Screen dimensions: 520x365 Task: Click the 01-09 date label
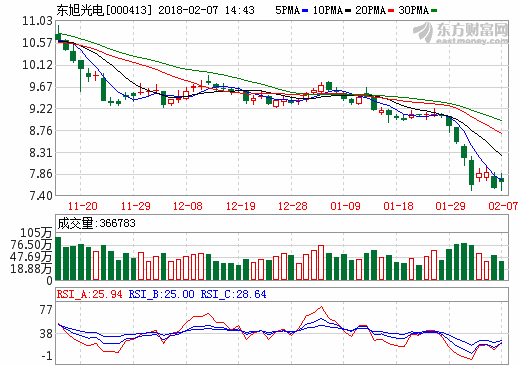pos(345,206)
